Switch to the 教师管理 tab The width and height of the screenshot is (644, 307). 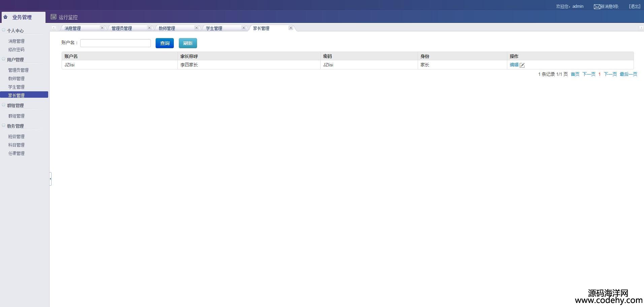point(167,28)
